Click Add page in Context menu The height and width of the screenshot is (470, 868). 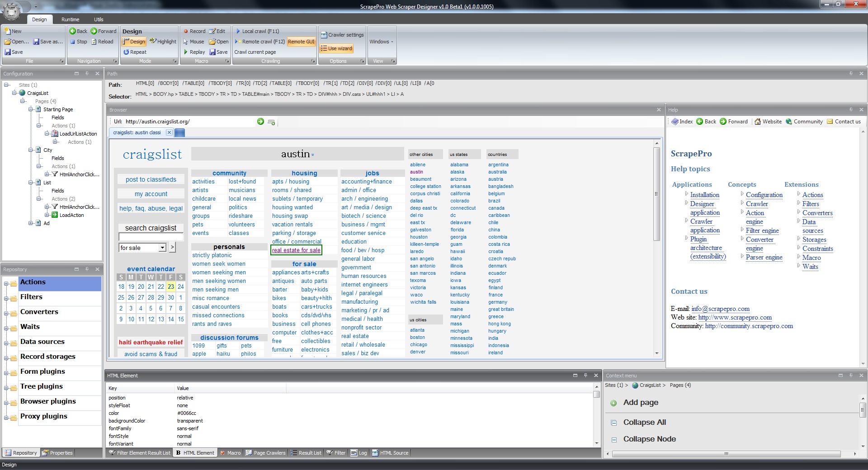click(640, 403)
